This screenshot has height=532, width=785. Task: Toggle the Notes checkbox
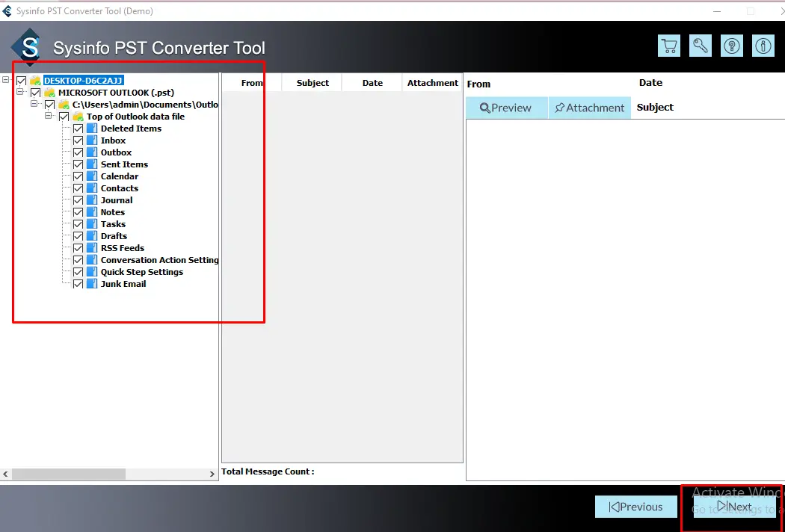78,212
